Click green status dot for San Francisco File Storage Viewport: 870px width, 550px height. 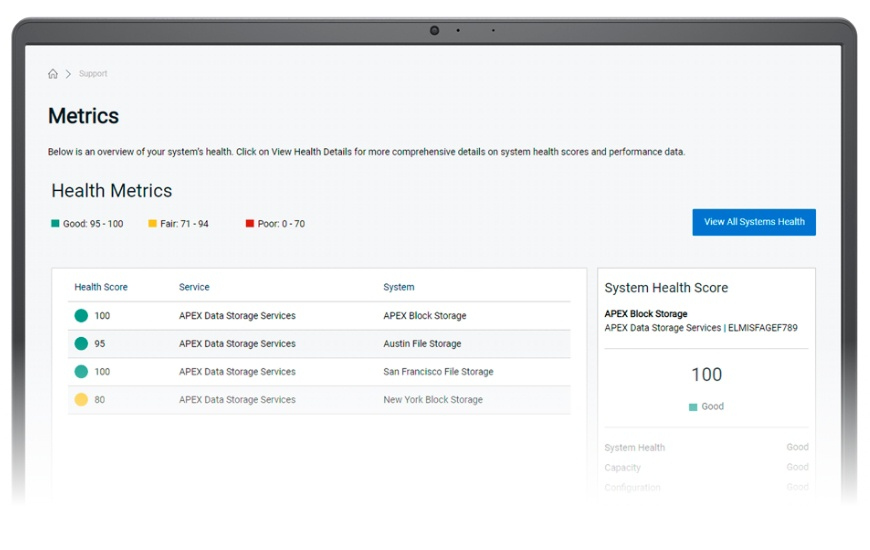pyautogui.click(x=81, y=372)
